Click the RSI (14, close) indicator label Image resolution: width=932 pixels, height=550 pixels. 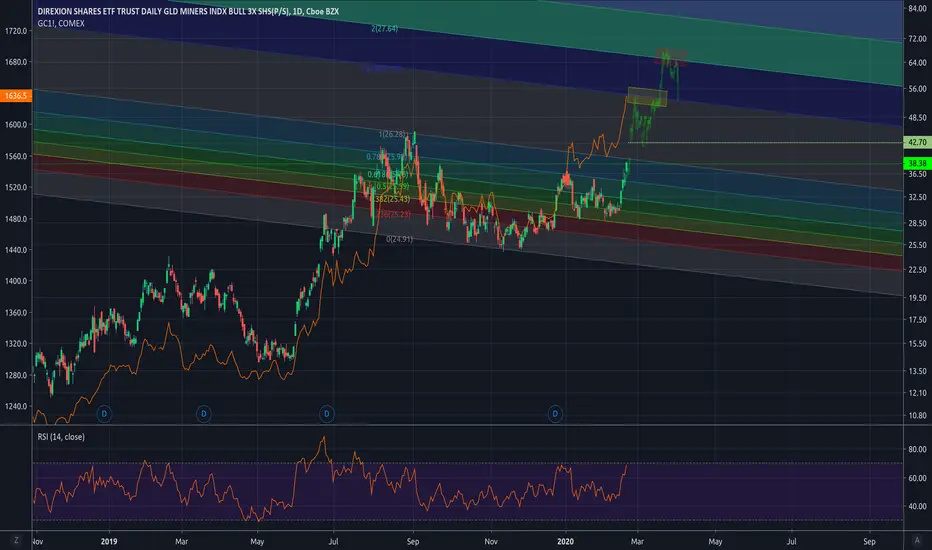pos(61,436)
